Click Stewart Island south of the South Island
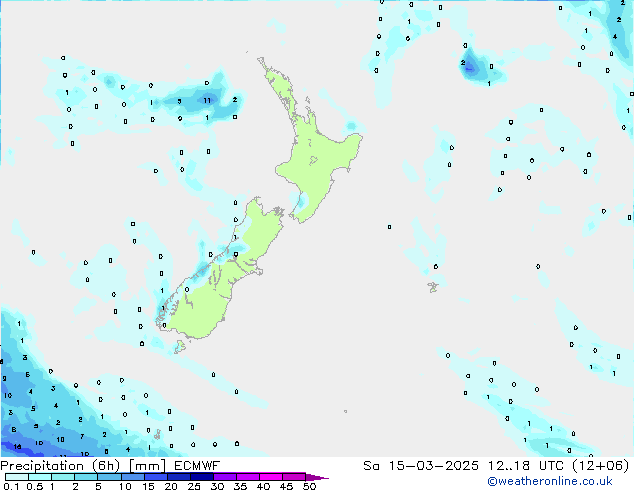Screen dimensions: 634x490 [x=180, y=346]
